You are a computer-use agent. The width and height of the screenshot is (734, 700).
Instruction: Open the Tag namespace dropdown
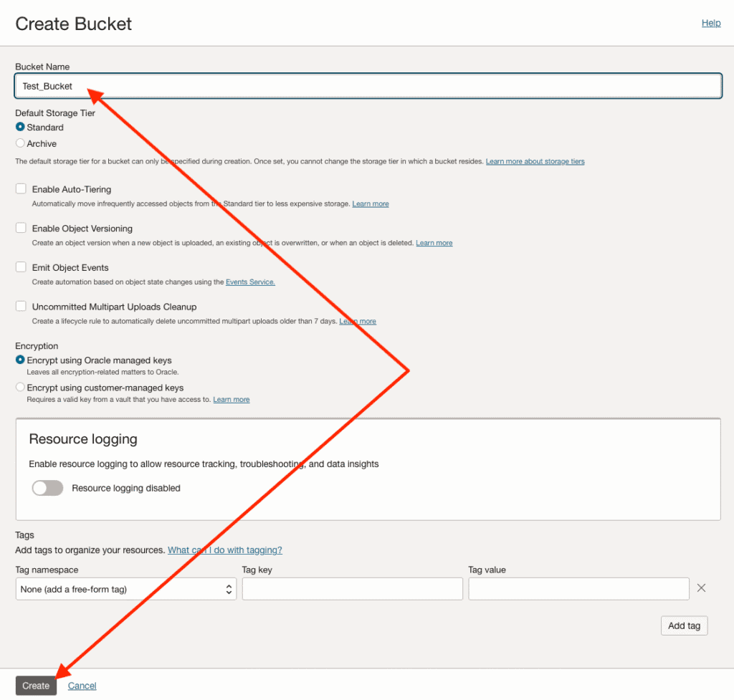pos(125,589)
